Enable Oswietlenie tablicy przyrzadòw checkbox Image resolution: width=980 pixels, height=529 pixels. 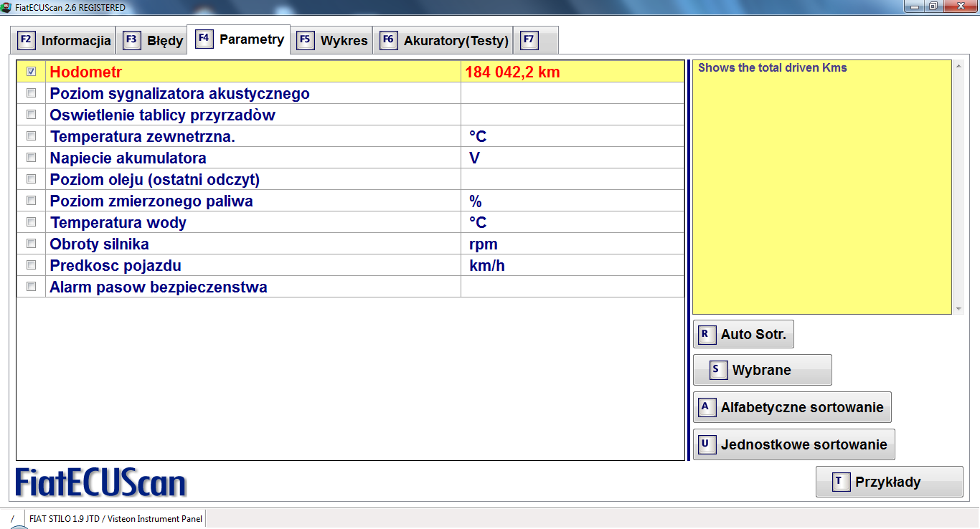31,115
